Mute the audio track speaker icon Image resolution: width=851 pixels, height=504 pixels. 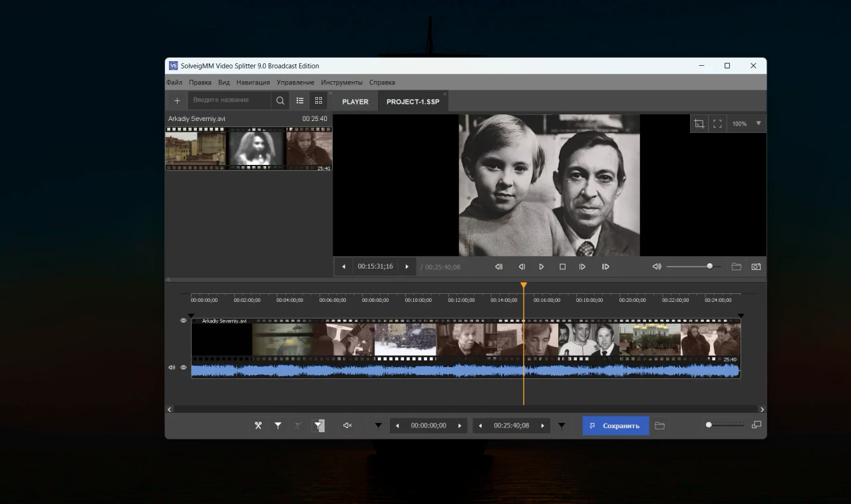(x=172, y=367)
